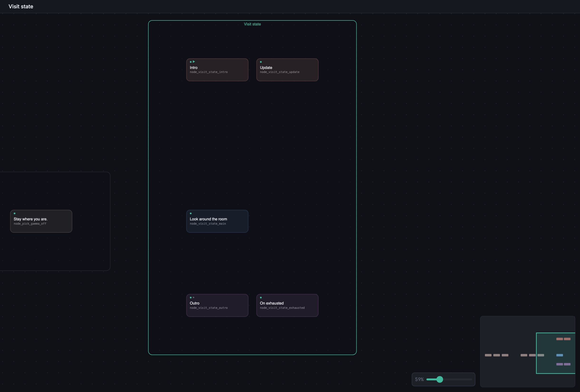Select the Intro node card
This screenshot has width=580, height=392.
(x=217, y=70)
